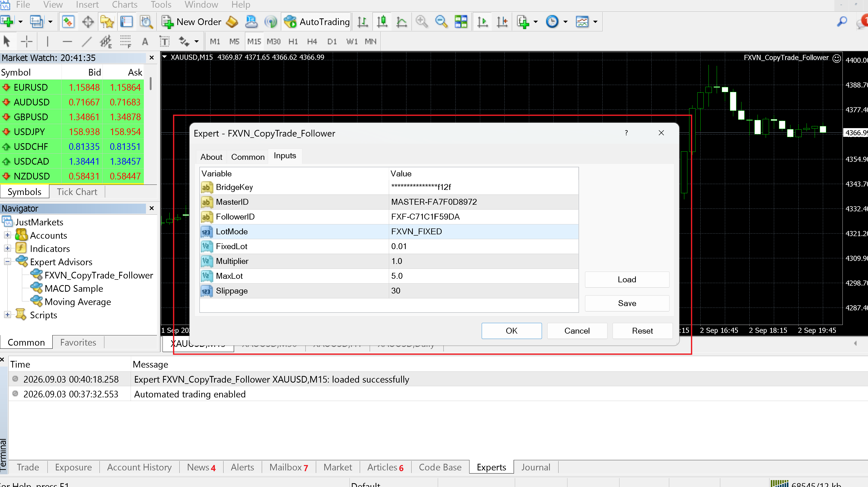Open the Profiles dropdown arrow
868x487 pixels.
51,22
